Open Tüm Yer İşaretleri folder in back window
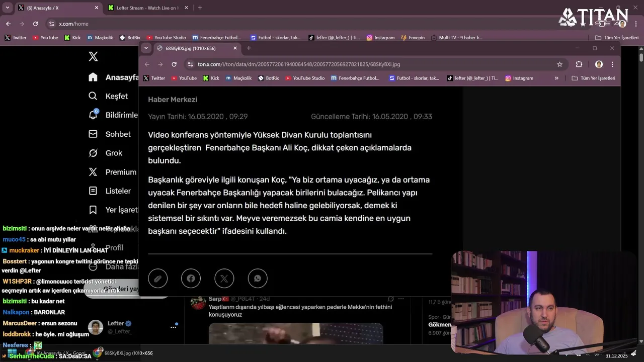This screenshot has height=362, width=644. pyautogui.click(x=617, y=38)
